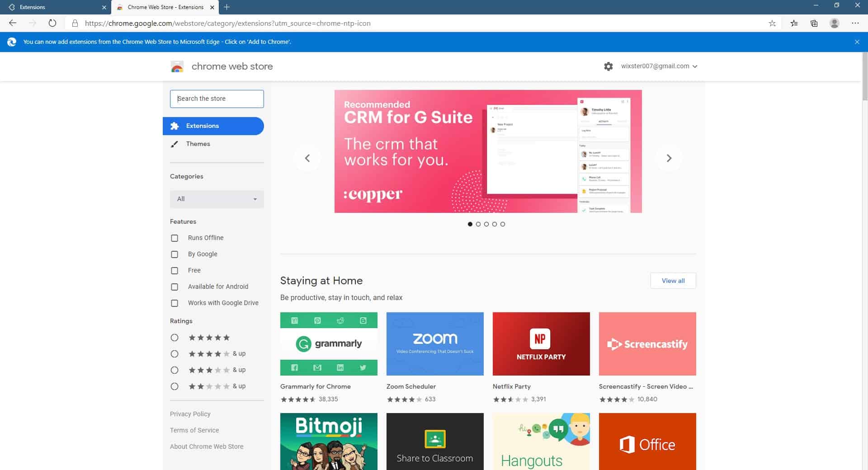Select two stars & up rating

click(x=175, y=386)
